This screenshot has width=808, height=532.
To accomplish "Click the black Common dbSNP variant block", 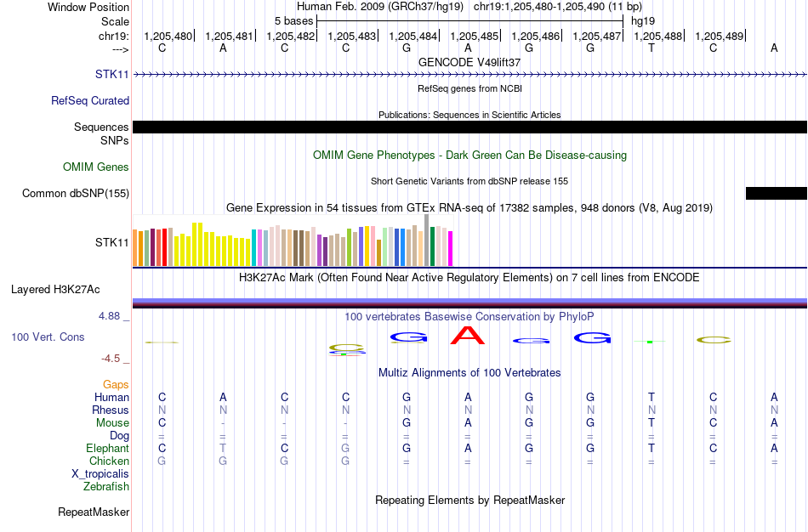I will click(776, 193).
